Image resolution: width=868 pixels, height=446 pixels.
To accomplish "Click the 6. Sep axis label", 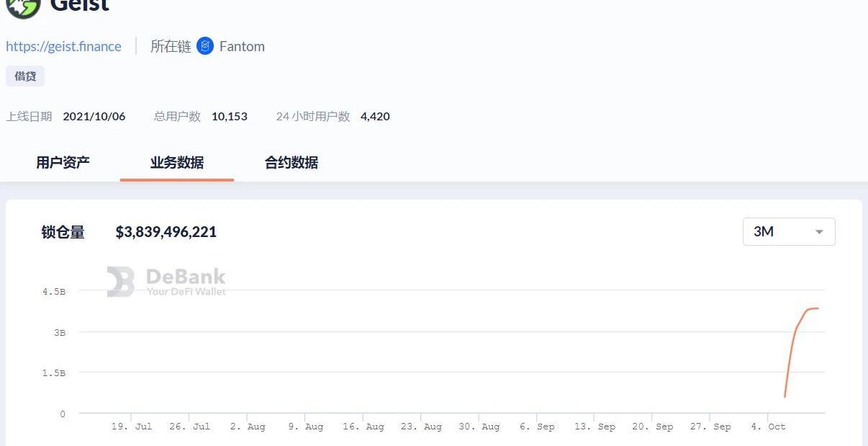I will click(536, 427).
